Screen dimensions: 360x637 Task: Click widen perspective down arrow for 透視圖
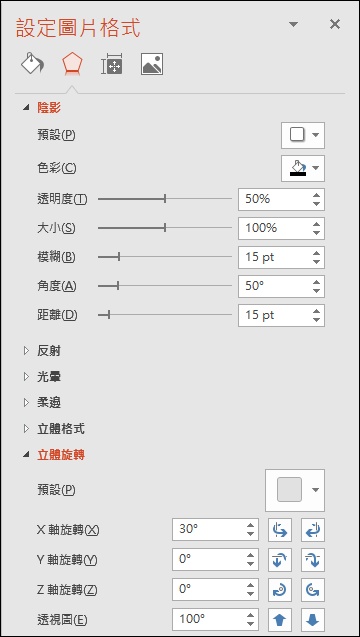(x=313, y=620)
